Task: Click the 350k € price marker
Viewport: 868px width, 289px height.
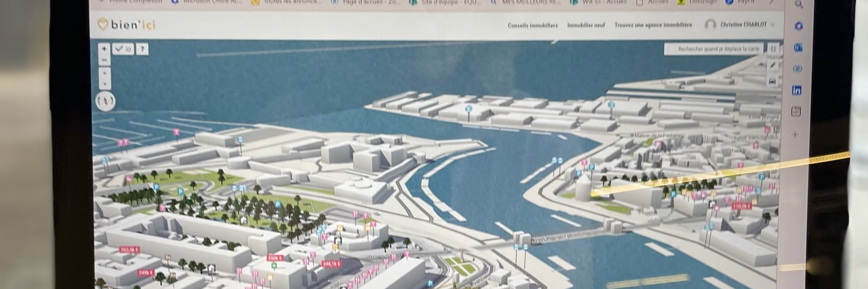Action: pos(274,258)
